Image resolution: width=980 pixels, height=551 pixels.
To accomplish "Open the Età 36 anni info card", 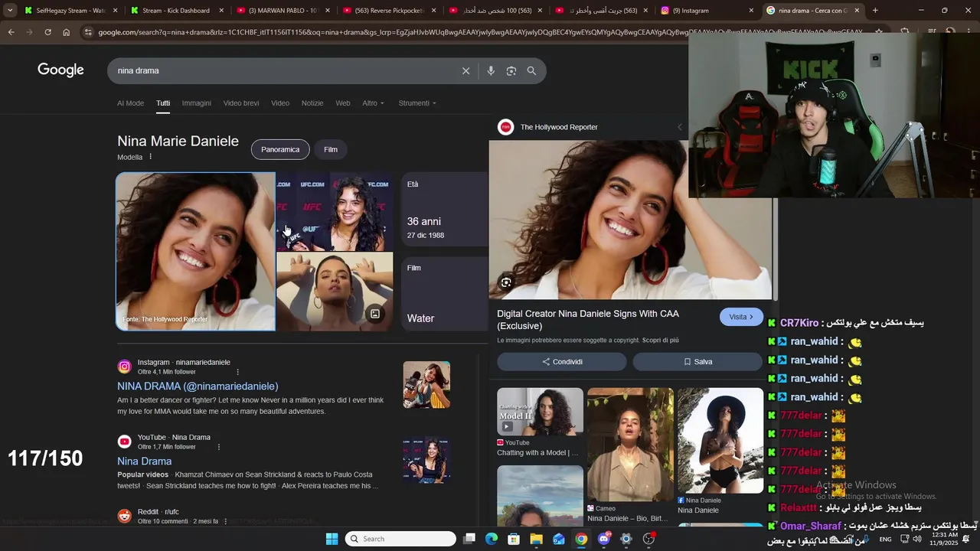I will pyautogui.click(x=444, y=209).
